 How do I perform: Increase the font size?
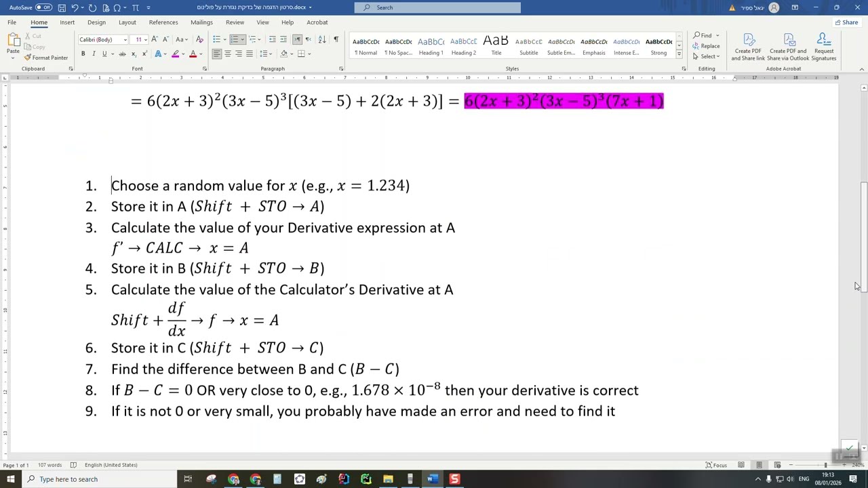(155, 39)
